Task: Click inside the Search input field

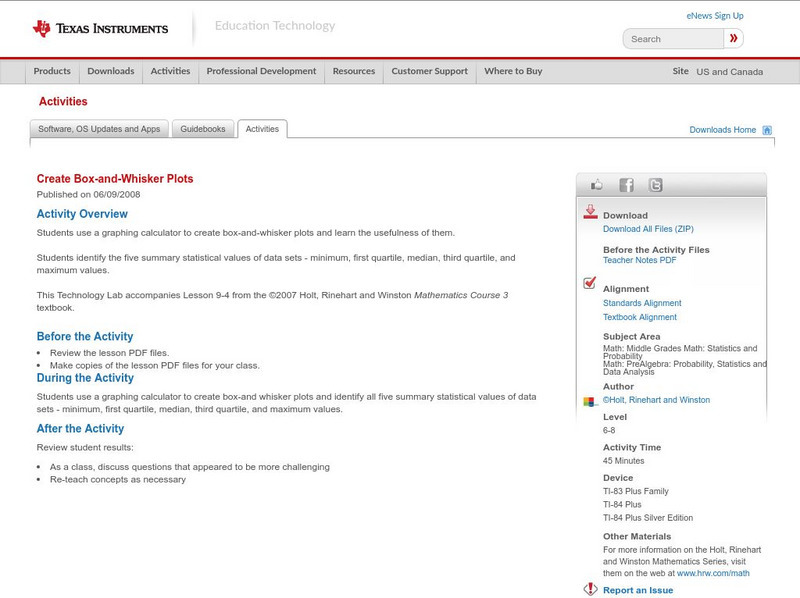Action: pos(673,39)
